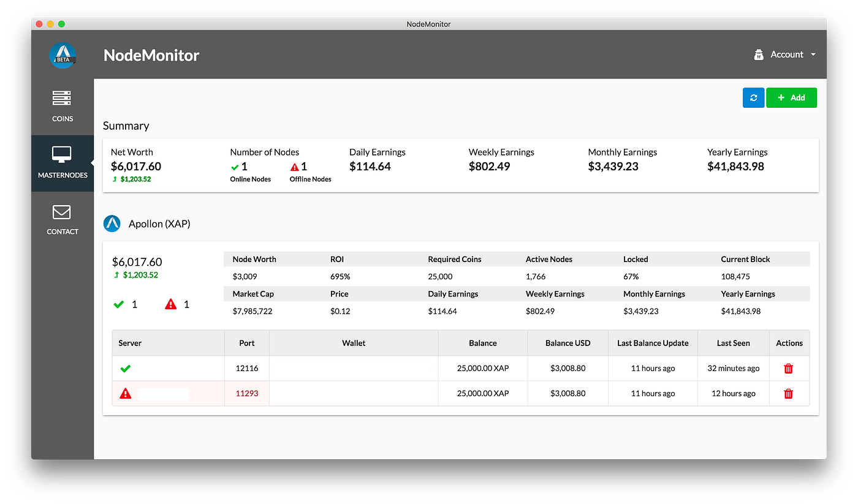
Task: Click the Summary Net Worth value $6,017.60
Action: coord(136,167)
